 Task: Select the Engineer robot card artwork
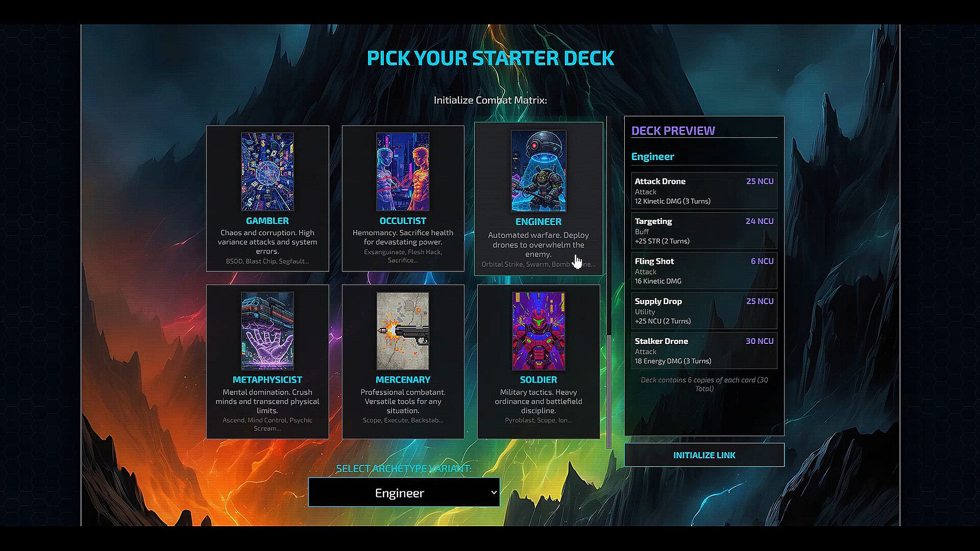click(x=538, y=171)
